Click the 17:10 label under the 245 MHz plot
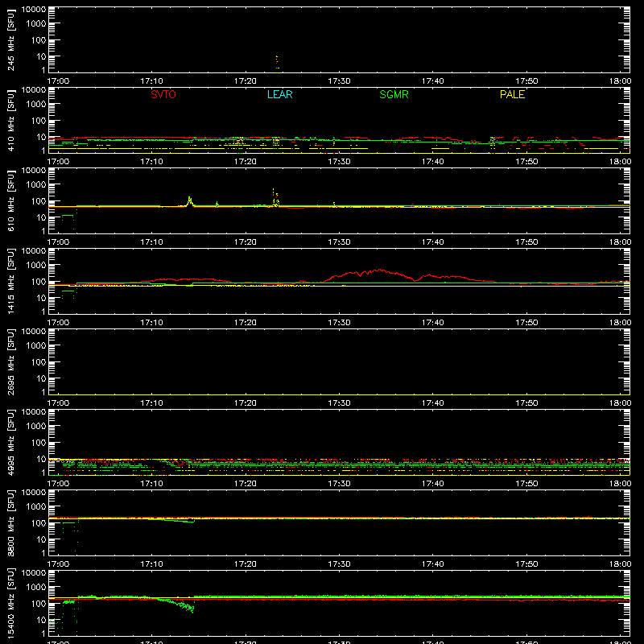This screenshot has width=644, height=644. tap(151, 81)
